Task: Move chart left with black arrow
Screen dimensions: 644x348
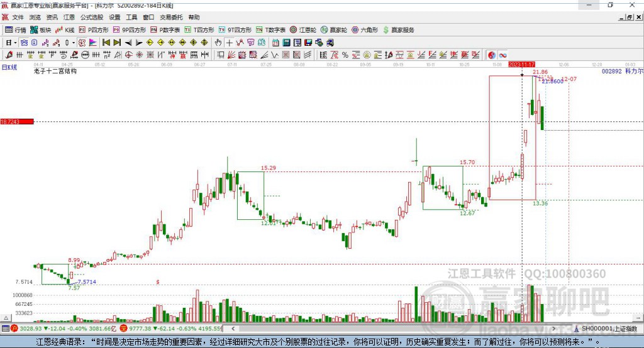Action: coord(128,43)
